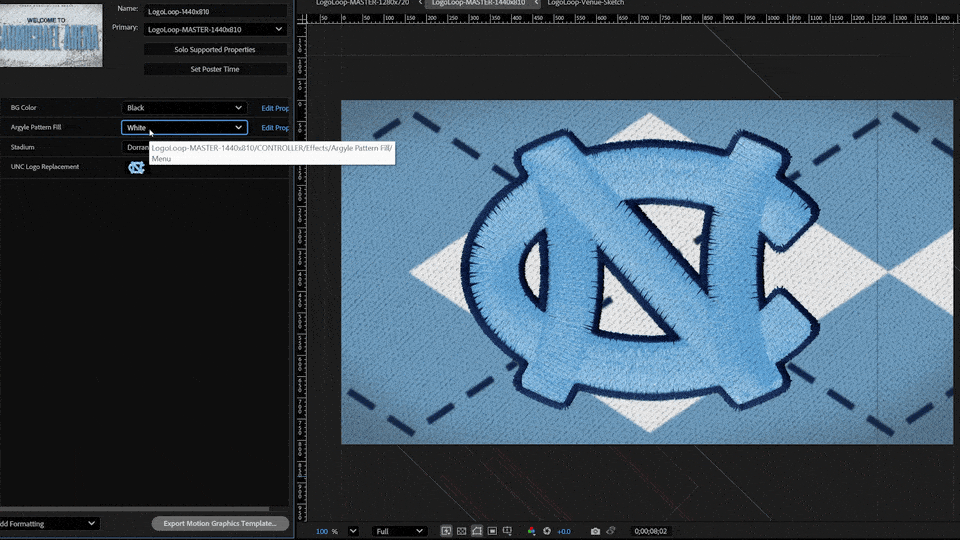Open the Stadium dropdown

pyautogui.click(x=135, y=147)
